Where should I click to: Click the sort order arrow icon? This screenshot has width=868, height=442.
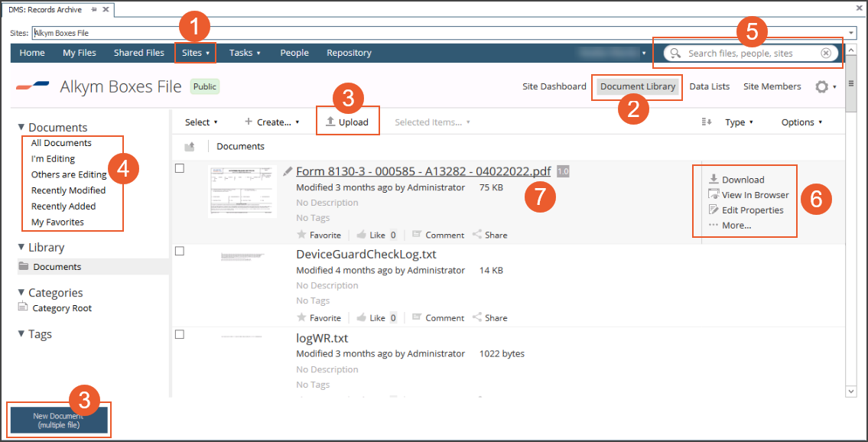tap(707, 122)
